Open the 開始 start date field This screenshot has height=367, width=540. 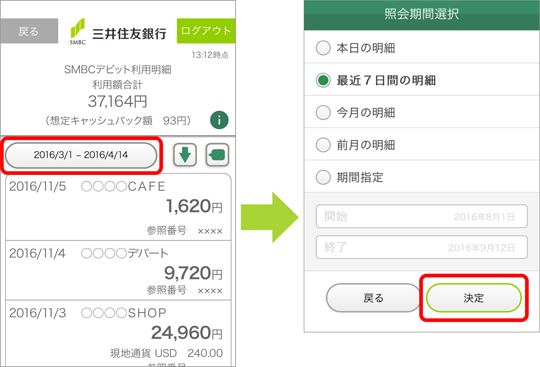click(x=422, y=216)
